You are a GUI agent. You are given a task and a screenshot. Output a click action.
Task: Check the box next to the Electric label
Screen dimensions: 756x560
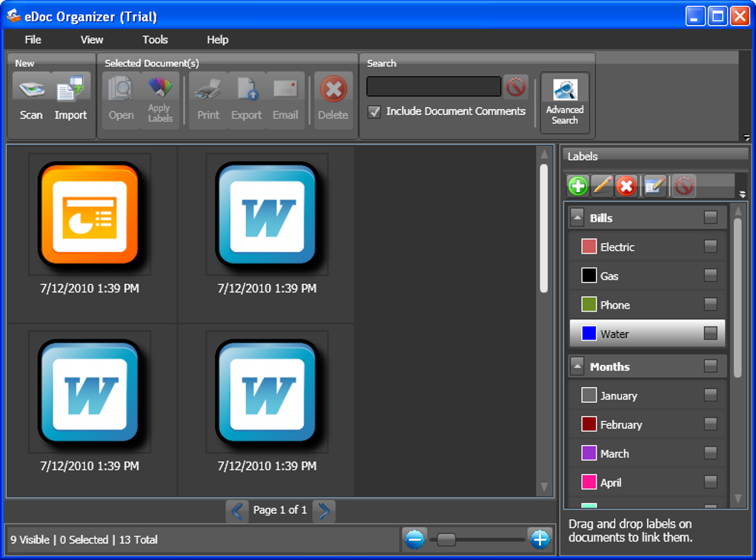710,246
